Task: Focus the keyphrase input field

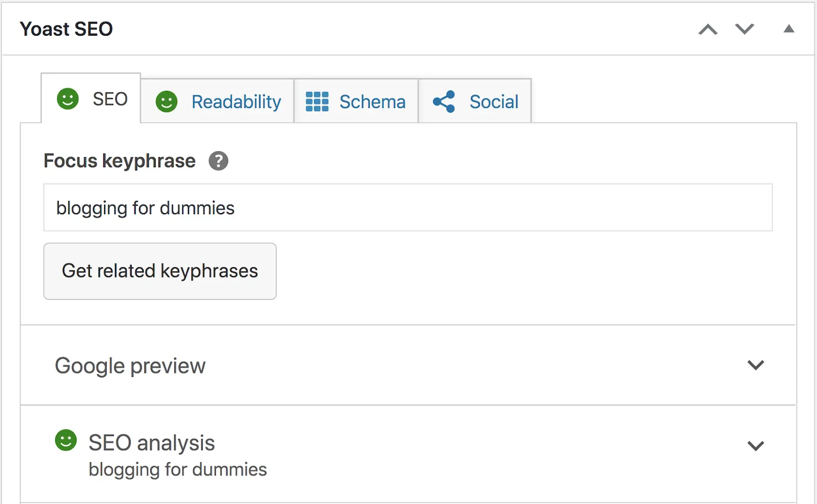Action: (x=408, y=208)
